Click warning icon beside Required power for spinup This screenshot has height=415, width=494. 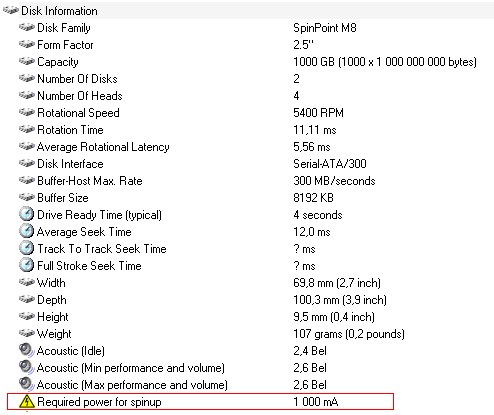click(27, 401)
